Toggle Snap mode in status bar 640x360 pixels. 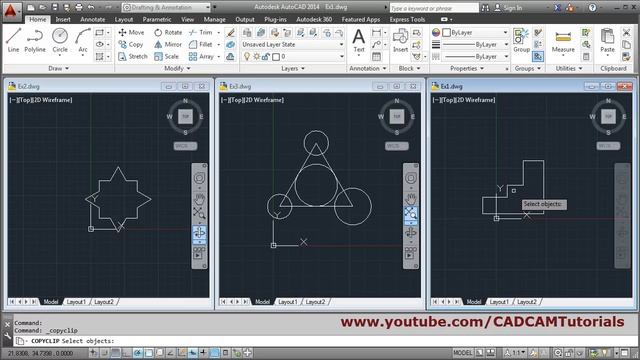[105, 353]
